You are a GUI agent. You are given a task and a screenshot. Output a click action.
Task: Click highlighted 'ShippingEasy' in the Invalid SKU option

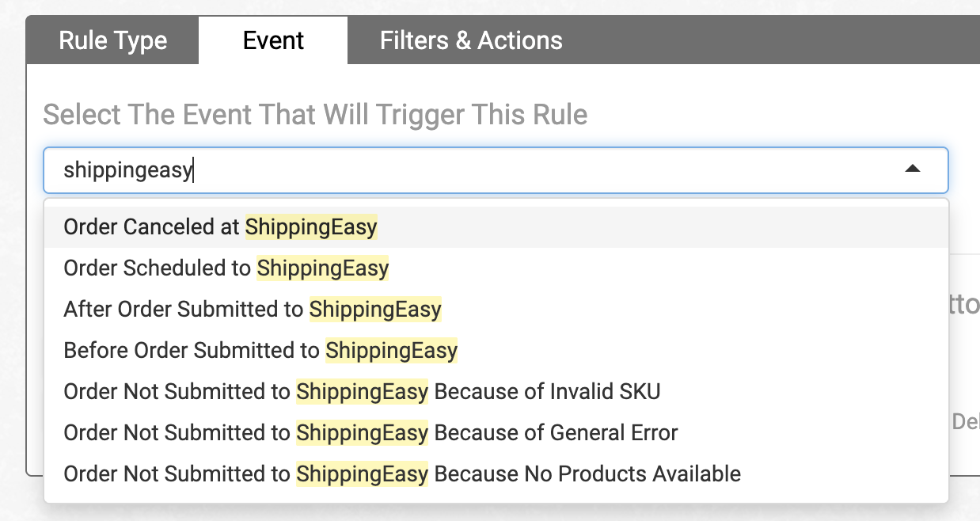(363, 391)
